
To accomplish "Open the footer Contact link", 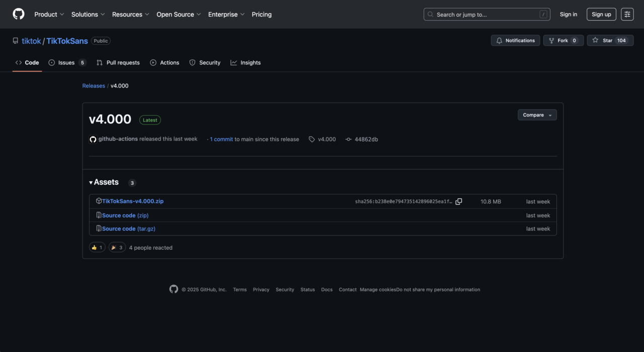I will click(348, 290).
